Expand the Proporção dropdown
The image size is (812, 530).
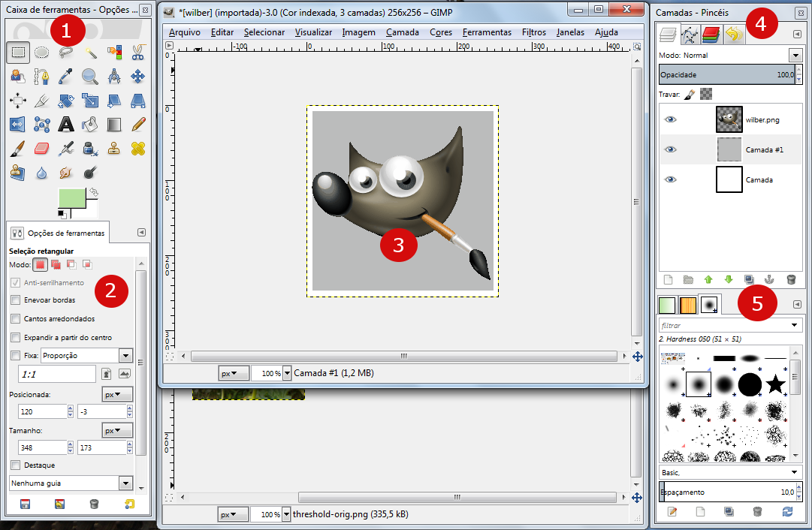pos(125,355)
